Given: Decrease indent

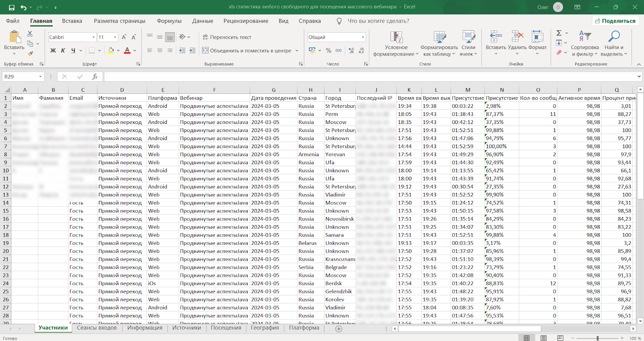Looking at the screenshot, I should point(182,50).
